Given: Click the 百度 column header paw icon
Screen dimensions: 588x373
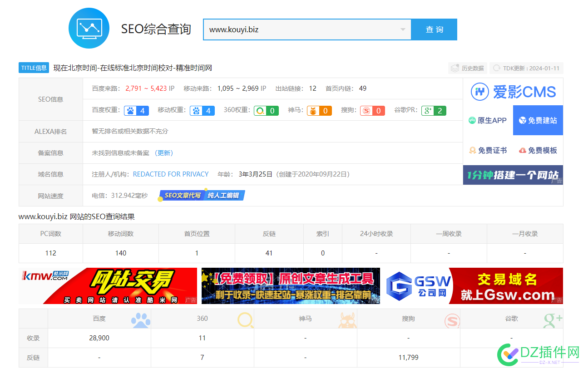Looking at the screenshot, I should tap(141, 319).
